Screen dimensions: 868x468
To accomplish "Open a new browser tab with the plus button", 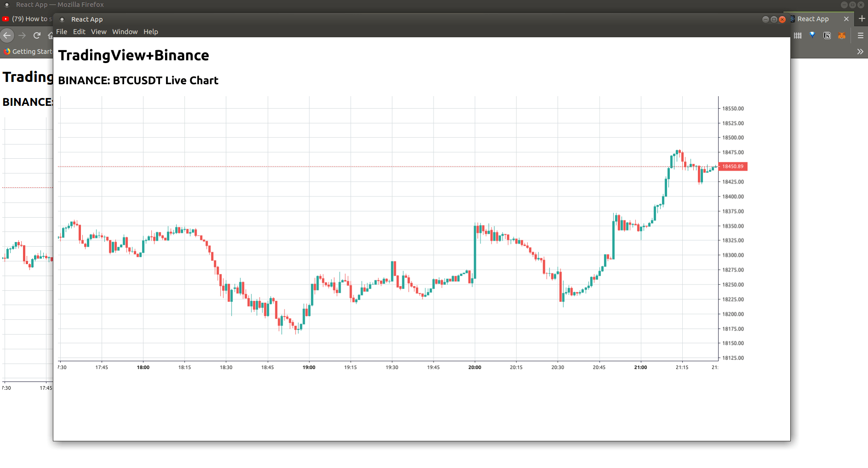I will [862, 19].
